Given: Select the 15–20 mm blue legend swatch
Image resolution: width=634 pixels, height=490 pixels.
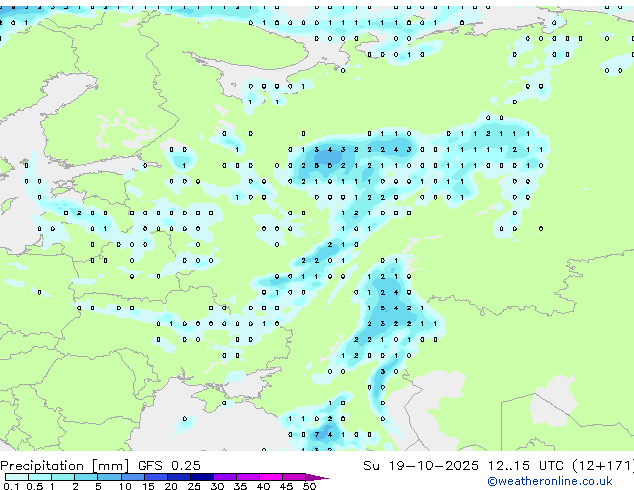Looking at the screenshot, I should 155,477.
